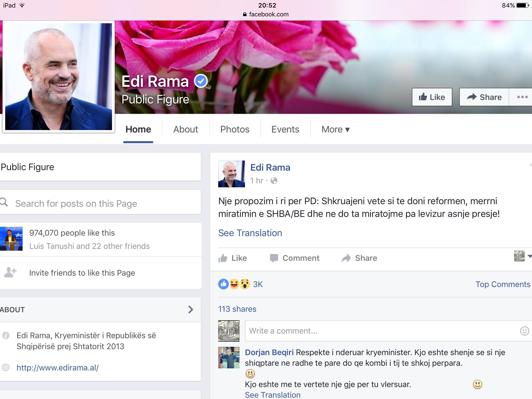Image resolution: width=532 pixels, height=399 pixels.
Task: Expand the More tab dropdown
Action: pos(336,129)
